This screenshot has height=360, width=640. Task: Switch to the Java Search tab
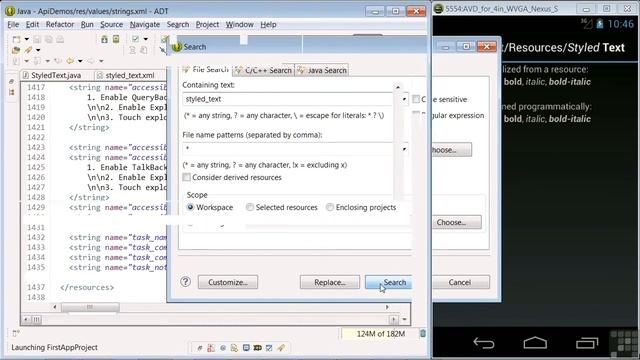point(322,70)
